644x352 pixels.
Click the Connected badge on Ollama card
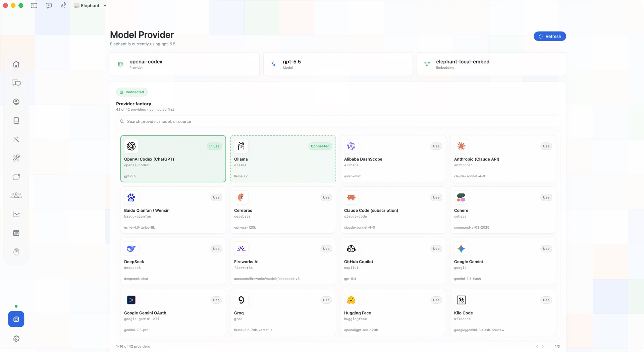[x=320, y=146]
